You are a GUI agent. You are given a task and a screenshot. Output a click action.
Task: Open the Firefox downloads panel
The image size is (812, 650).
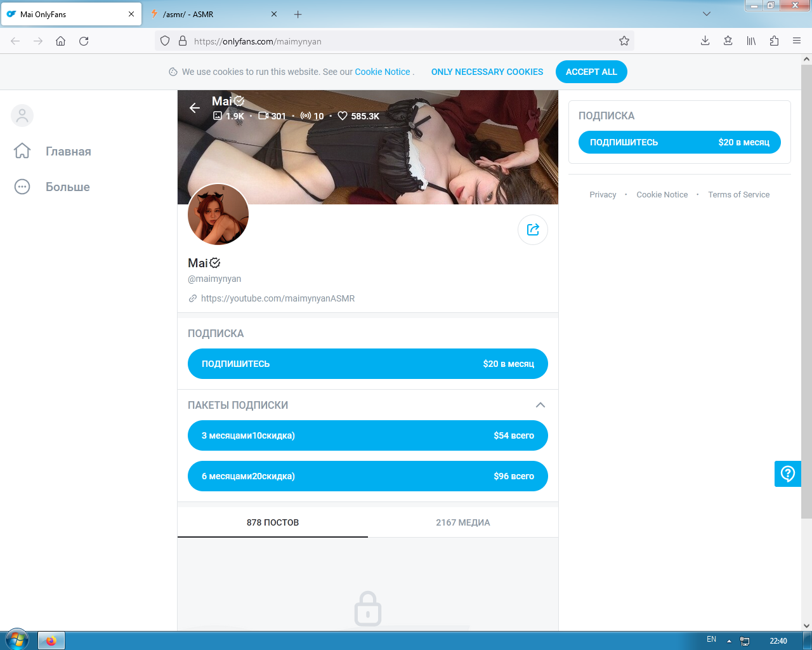pos(705,41)
